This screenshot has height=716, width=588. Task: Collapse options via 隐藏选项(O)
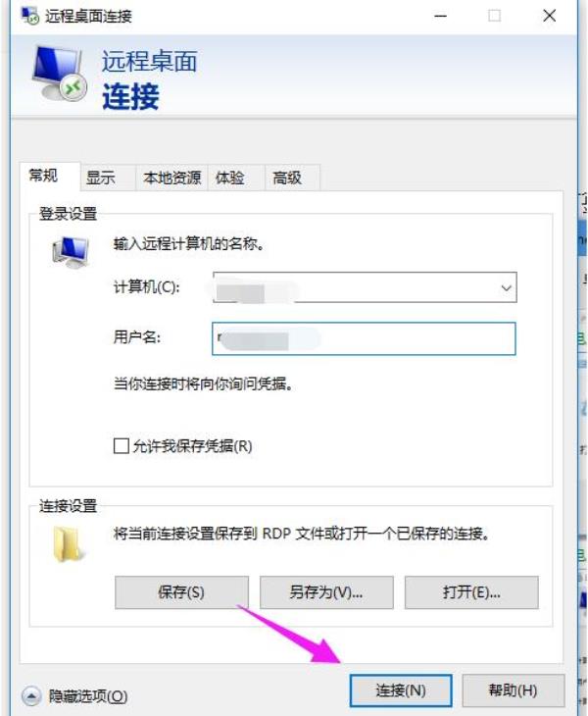tap(87, 696)
